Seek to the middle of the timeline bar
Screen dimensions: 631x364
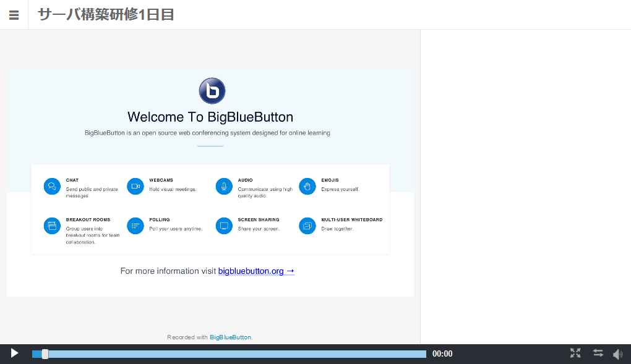pyautogui.click(x=229, y=354)
